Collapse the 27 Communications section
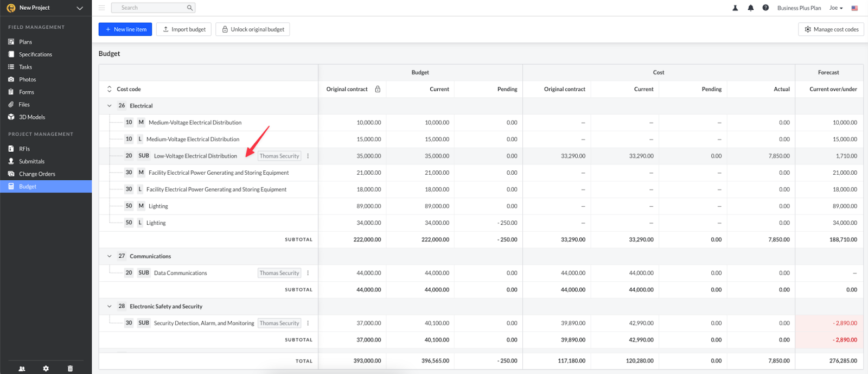Image resolution: width=868 pixels, height=374 pixels. (x=110, y=256)
